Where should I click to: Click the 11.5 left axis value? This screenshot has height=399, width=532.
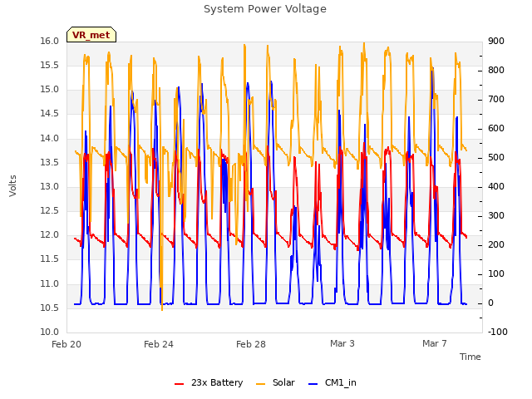point(50,259)
